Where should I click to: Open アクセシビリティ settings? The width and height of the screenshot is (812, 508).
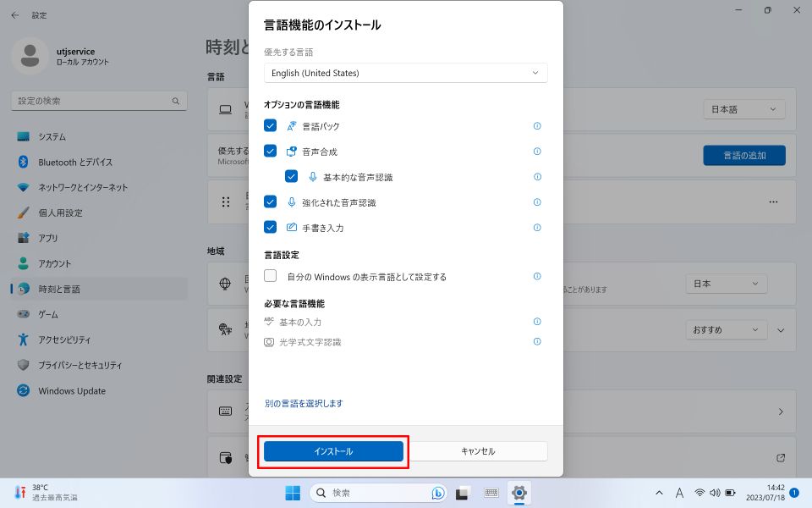tap(99, 340)
